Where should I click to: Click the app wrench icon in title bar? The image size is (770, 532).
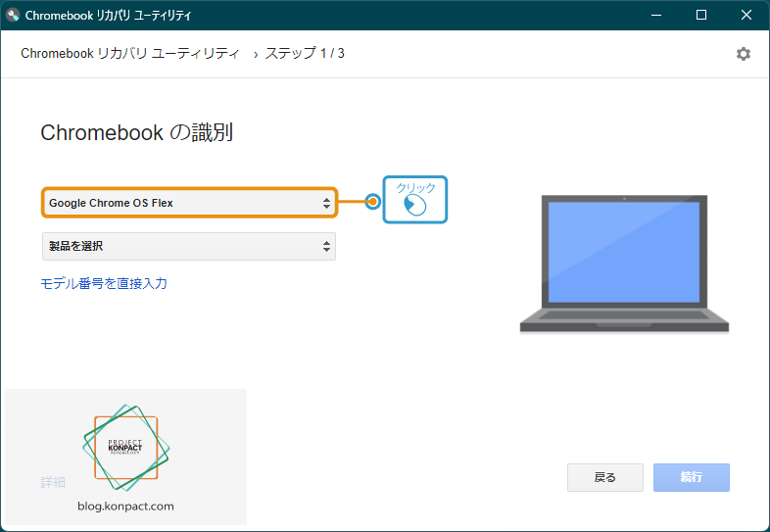[x=13, y=15]
